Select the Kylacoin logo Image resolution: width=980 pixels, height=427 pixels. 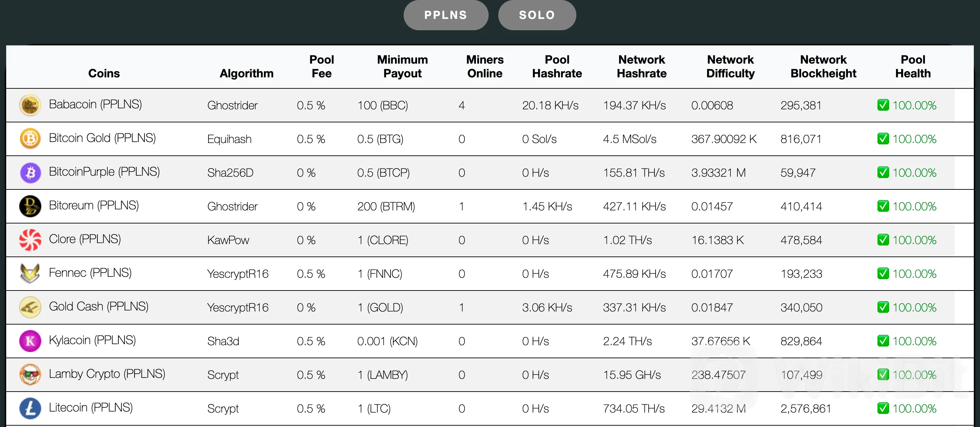coord(30,341)
